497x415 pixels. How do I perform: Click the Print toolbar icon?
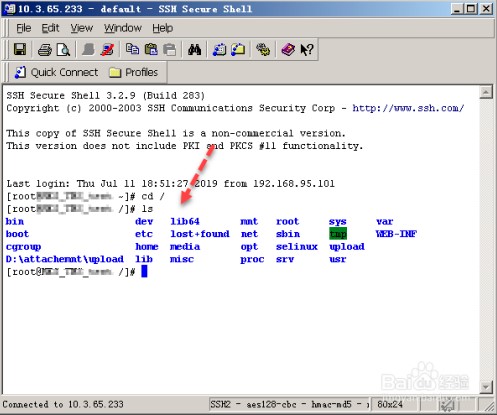coord(45,50)
